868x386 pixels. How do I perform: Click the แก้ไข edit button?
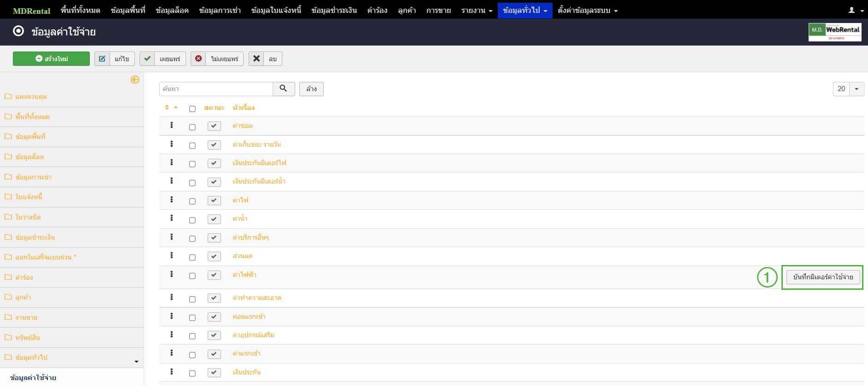pyautogui.click(x=115, y=59)
